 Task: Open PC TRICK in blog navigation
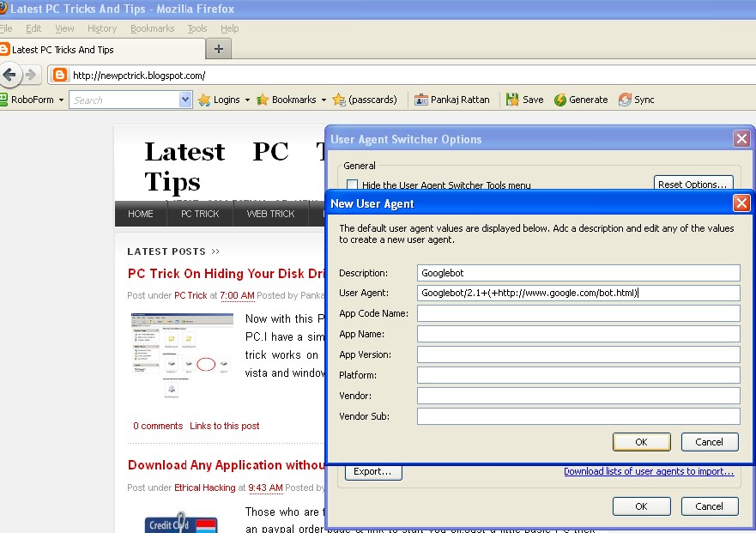[200, 214]
